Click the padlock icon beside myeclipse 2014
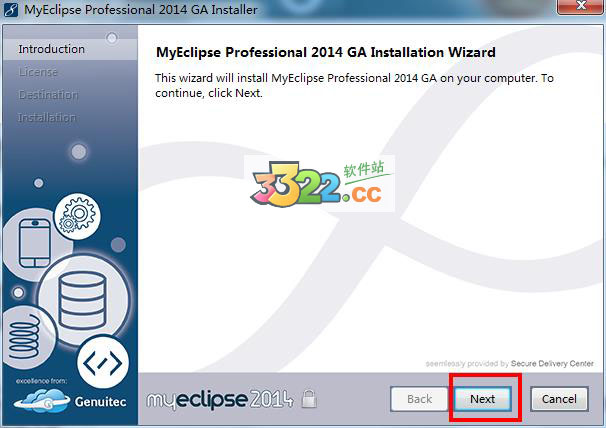The image size is (606, 428). (x=309, y=399)
